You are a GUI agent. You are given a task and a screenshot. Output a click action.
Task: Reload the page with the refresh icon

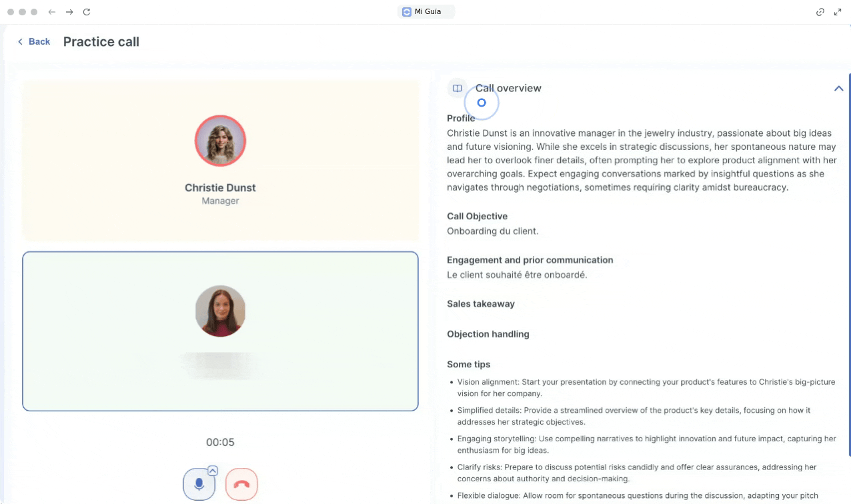(87, 12)
